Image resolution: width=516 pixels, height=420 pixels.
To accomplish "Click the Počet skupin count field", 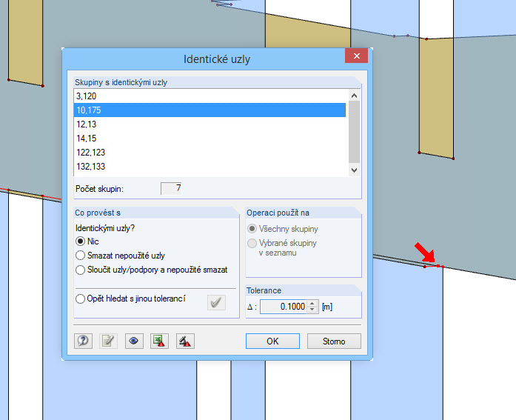I will (171, 189).
